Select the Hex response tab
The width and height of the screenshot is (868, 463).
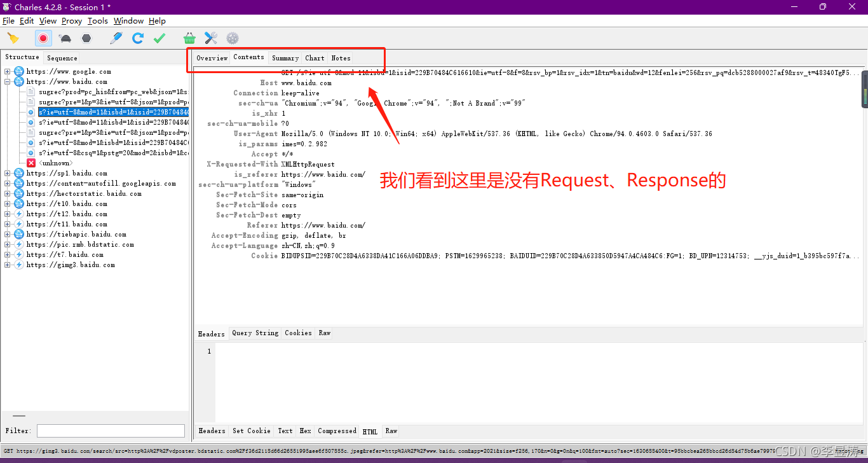[x=306, y=431]
